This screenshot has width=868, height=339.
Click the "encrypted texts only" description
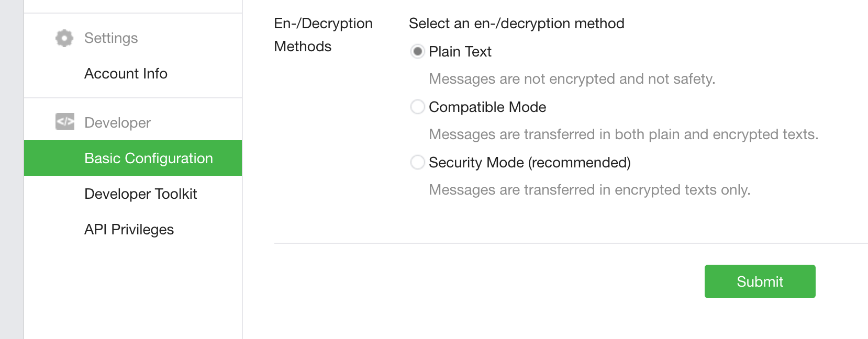(x=589, y=190)
